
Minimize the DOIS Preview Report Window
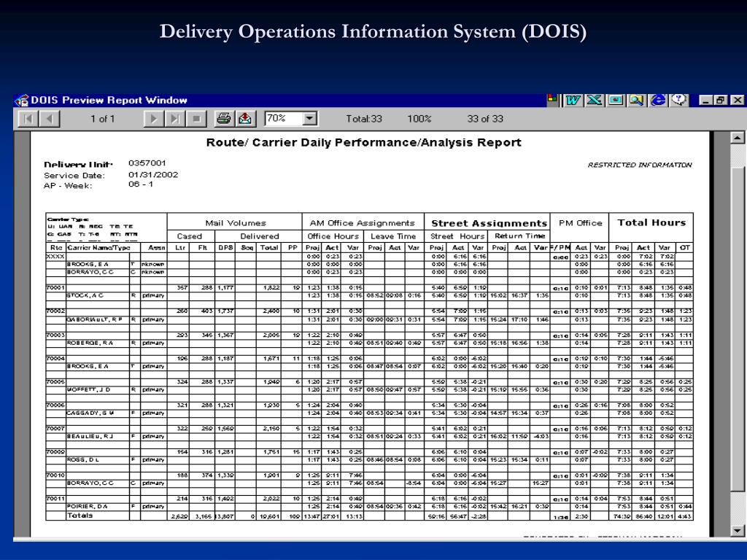click(705, 100)
